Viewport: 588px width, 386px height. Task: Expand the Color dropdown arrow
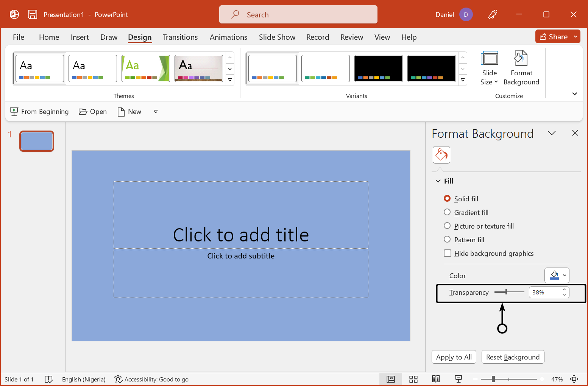point(564,275)
